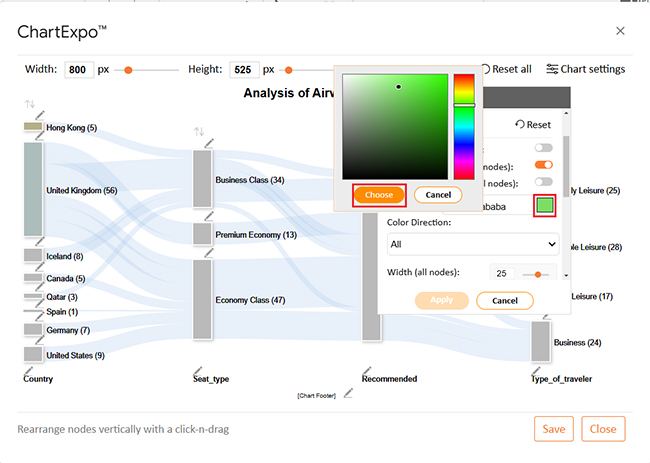This screenshot has height=463, width=650.
Task: Click the pencil icon by Country label
Action: point(28,371)
